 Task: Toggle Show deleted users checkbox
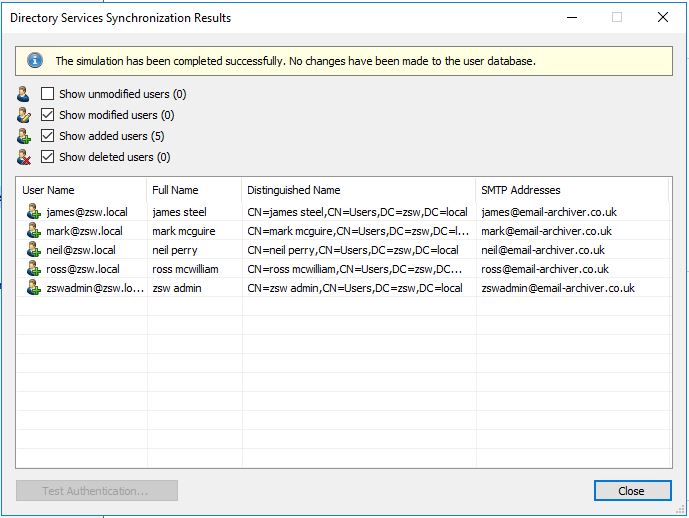47,157
